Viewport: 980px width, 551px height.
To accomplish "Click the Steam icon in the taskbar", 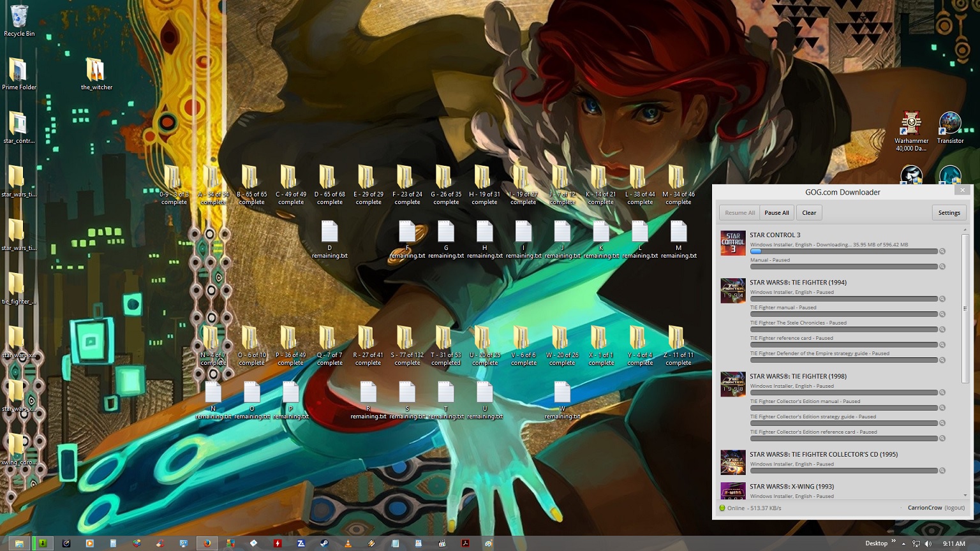I will pyautogui.click(x=324, y=543).
